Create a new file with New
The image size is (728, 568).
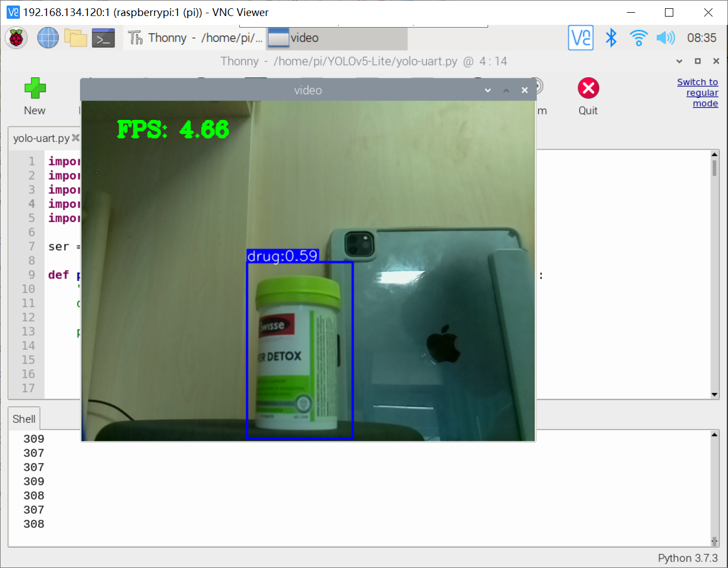click(35, 97)
